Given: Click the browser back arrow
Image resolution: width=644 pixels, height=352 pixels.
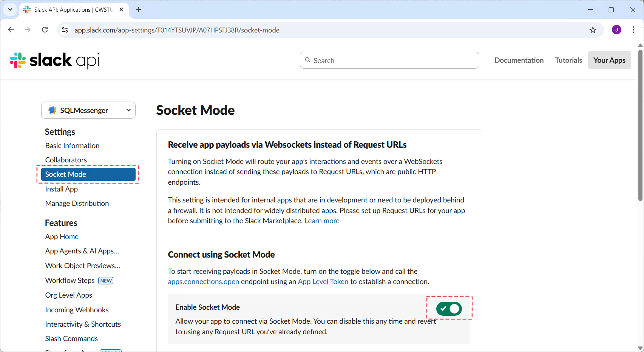Looking at the screenshot, I should point(11,30).
